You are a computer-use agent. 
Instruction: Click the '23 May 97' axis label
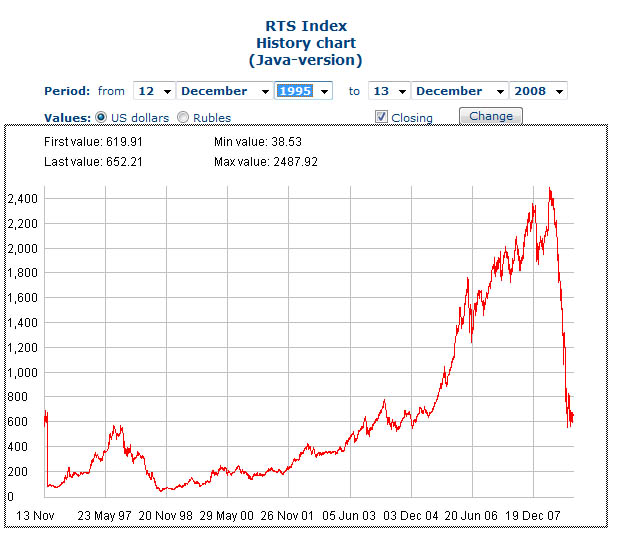coord(104,516)
